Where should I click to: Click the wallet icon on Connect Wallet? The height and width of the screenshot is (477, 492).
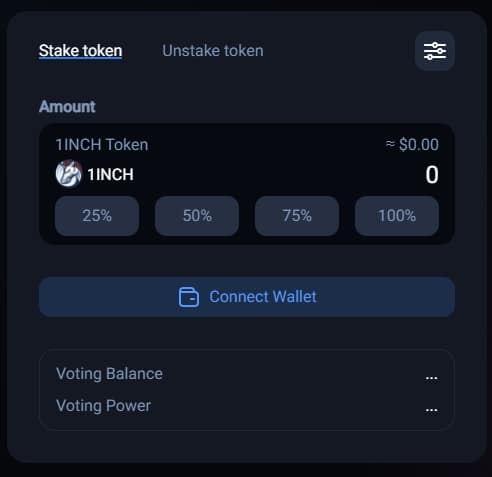(x=189, y=297)
